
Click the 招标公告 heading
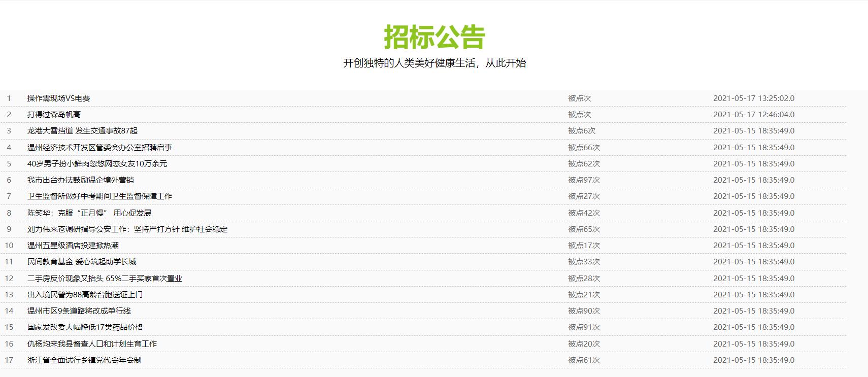point(435,37)
